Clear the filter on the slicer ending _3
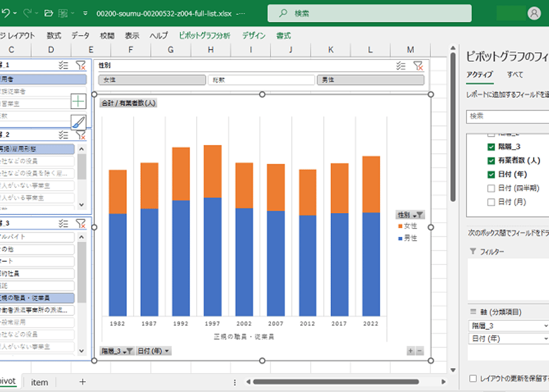The image size is (549, 392). (x=81, y=223)
